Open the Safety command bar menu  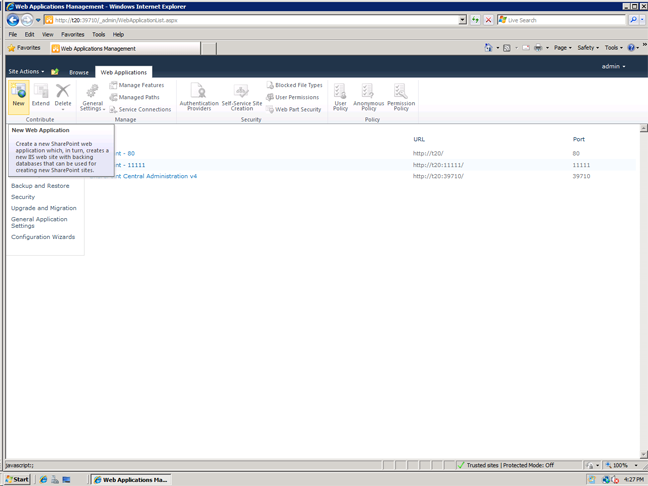click(588, 48)
